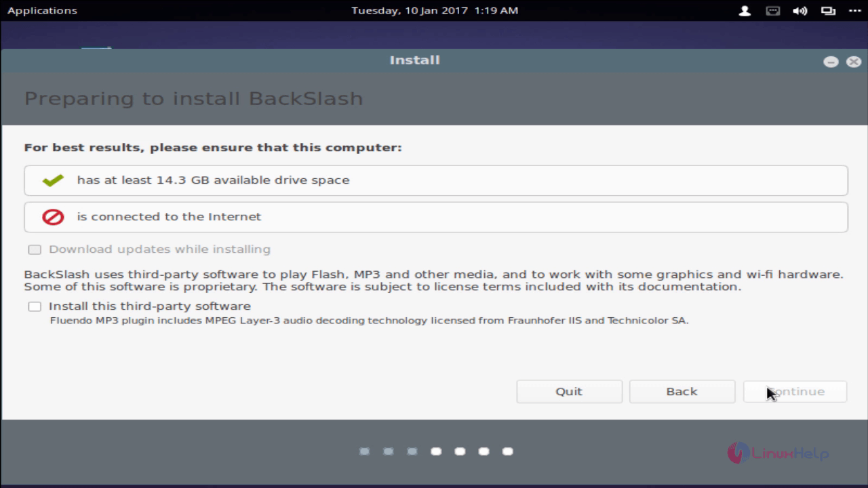Close the Install window

pyautogui.click(x=853, y=62)
